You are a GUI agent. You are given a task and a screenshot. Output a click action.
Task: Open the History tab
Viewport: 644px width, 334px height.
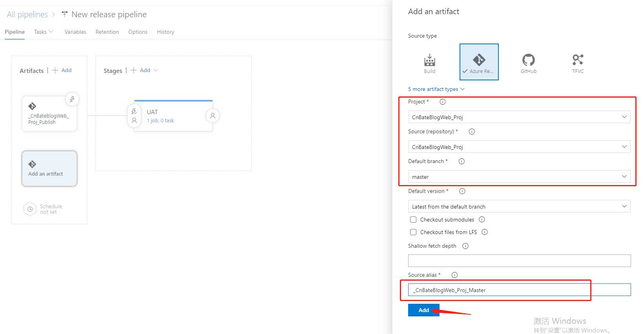[x=166, y=32]
